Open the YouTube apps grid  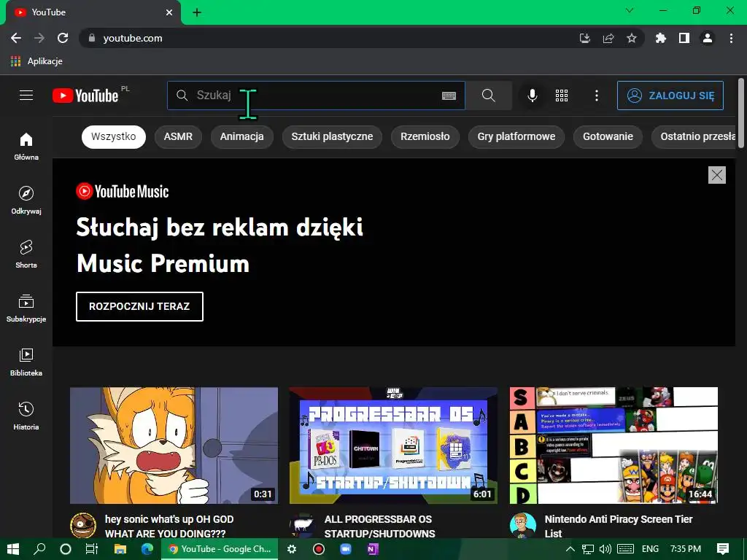point(562,96)
